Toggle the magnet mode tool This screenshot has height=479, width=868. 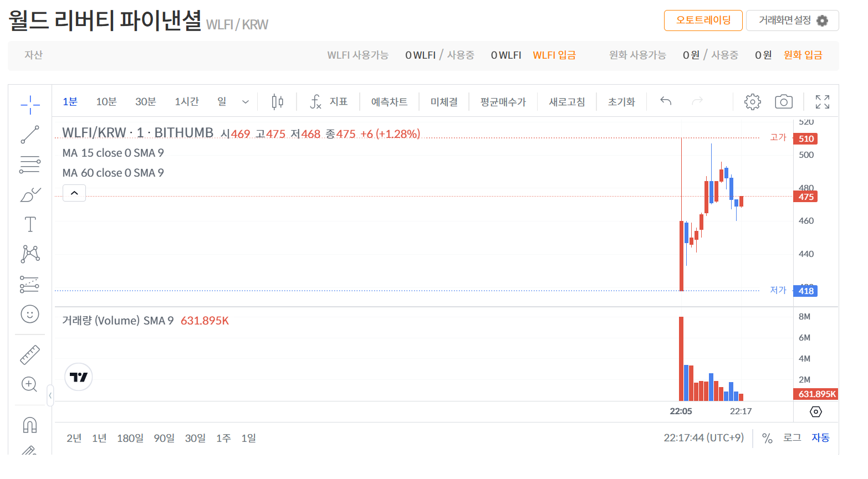click(x=30, y=425)
